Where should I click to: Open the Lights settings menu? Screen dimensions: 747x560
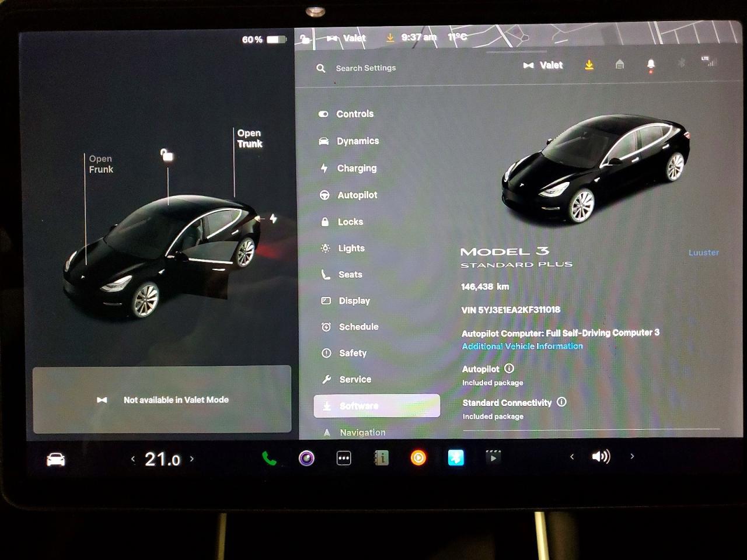pyautogui.click(x=343, y=248)
